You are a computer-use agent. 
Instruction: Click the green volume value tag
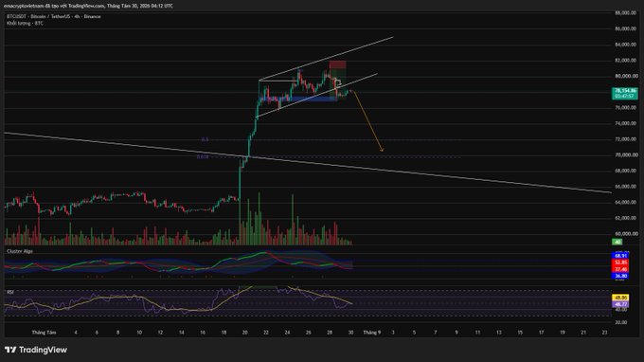617,242
